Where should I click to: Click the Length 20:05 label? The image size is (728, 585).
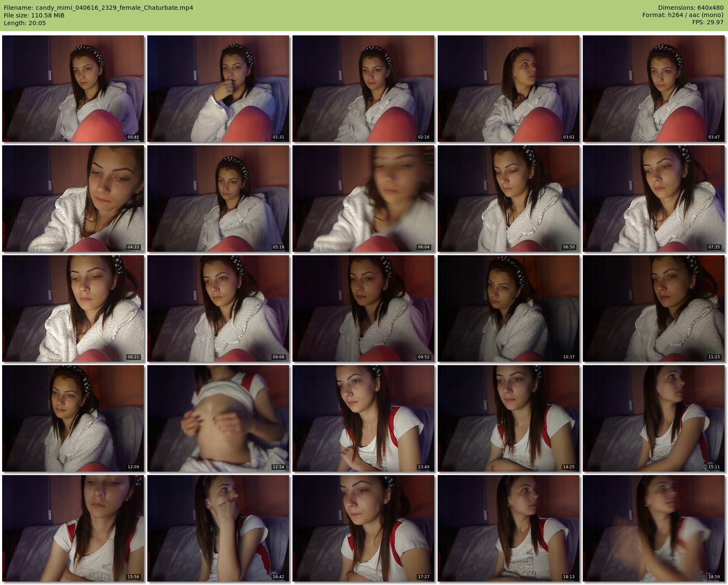coord(25,23)
